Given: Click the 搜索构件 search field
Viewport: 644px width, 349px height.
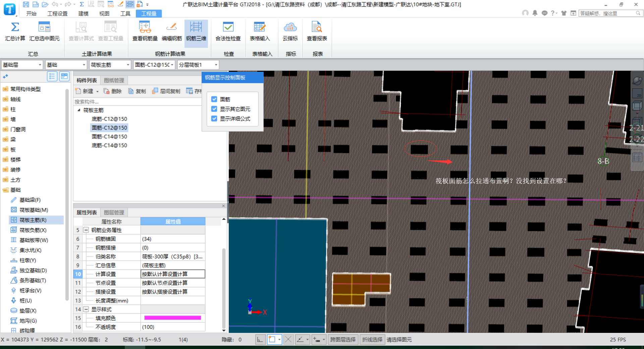Looking at the screenshot, I should pos(138,102).
